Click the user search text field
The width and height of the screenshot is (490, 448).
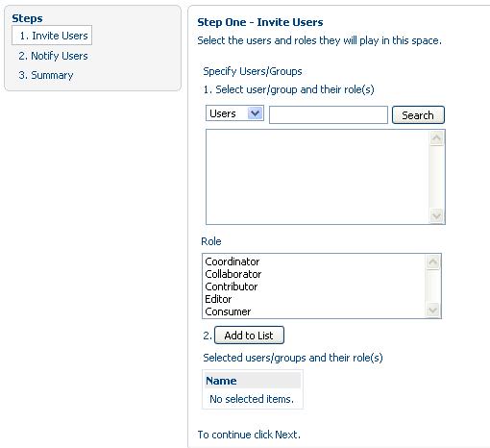click(x=329, y=115)
